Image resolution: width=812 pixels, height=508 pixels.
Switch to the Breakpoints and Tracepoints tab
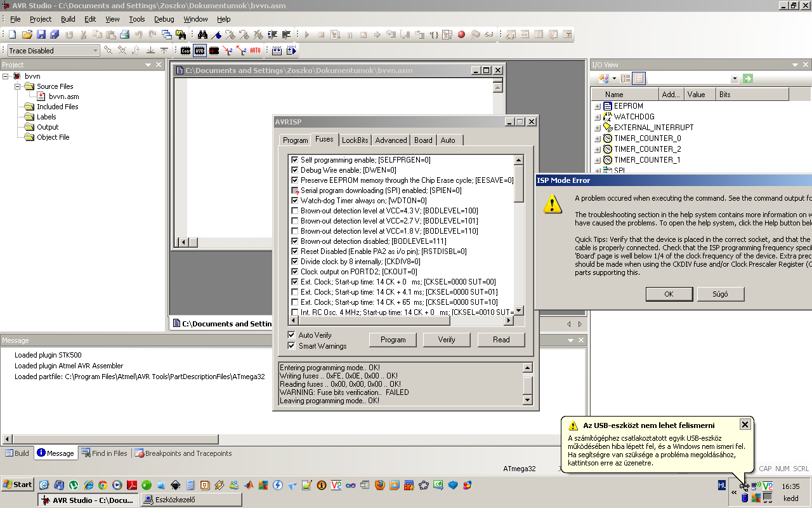coord(183,453)
